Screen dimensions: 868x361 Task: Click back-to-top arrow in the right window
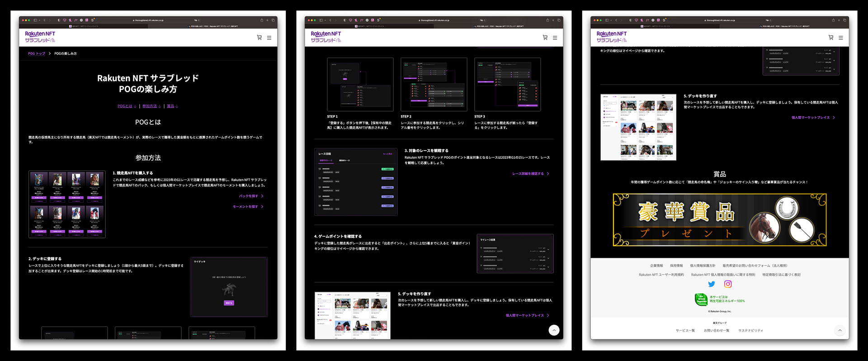(840, 330)
